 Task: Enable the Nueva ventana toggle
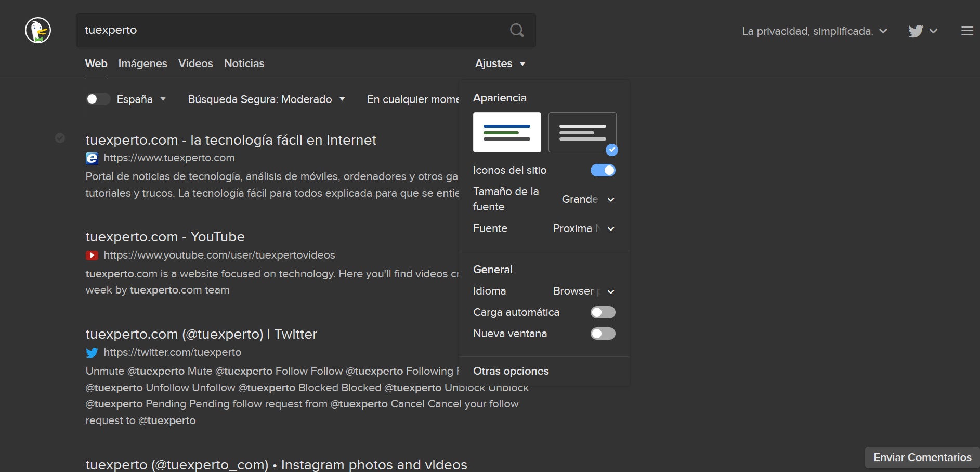tap(603, 334)
